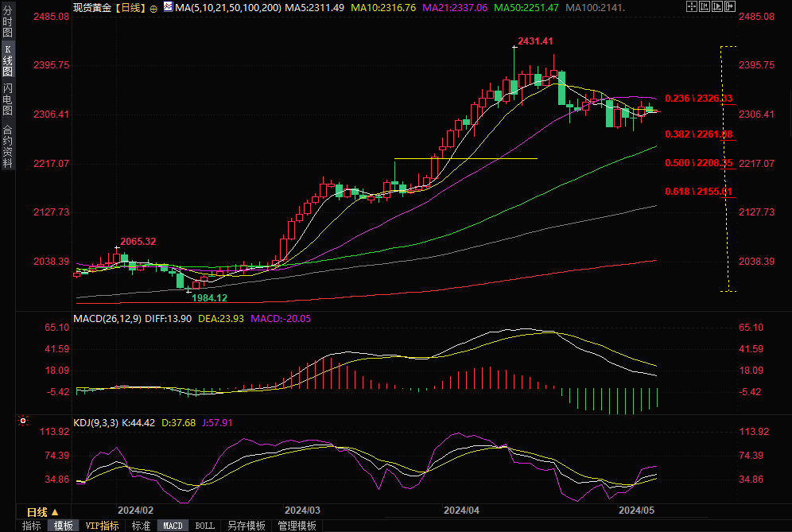Click the 1984.12 low price marker
Screen dimensions: 792x532
point(210,298)
